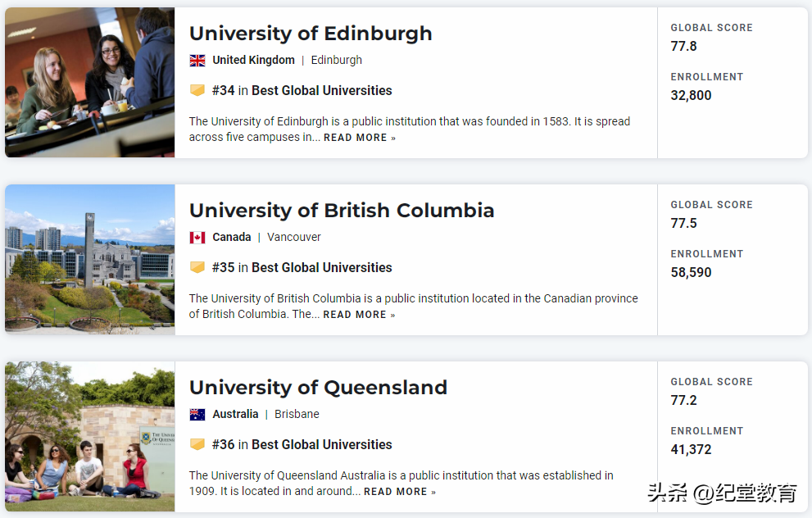This screenshot has height=518, width=812.
Task: Expand READ MORE for British Columbia description
Action: pyautogui.click(x=359, y=315)
